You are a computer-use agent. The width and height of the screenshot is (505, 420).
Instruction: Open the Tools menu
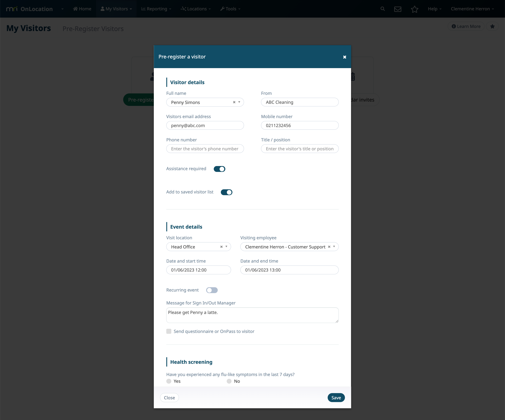(230, 9)
